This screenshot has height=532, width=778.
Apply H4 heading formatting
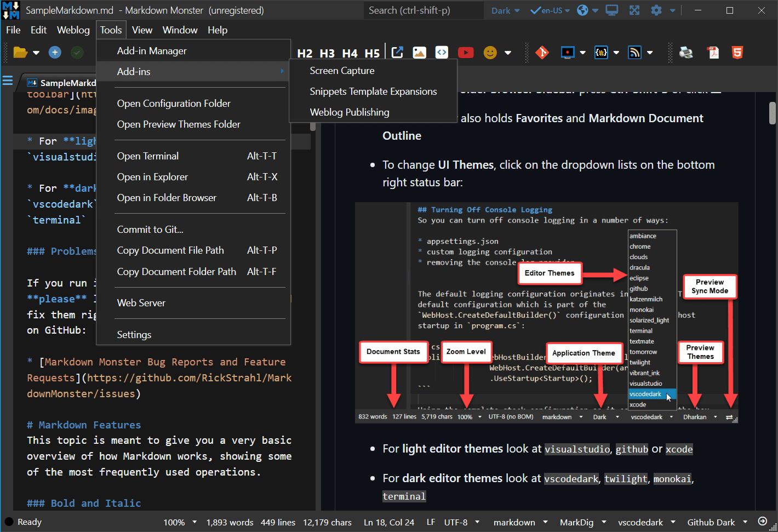pyautogui.click(x=350, y=53)
